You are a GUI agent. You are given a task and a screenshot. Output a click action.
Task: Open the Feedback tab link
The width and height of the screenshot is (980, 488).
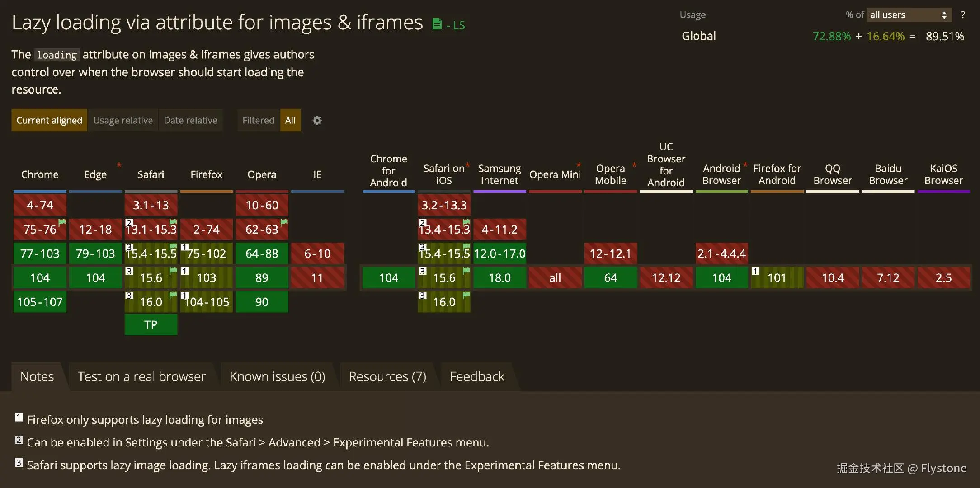pyautogui.click(x=477, y=376)
